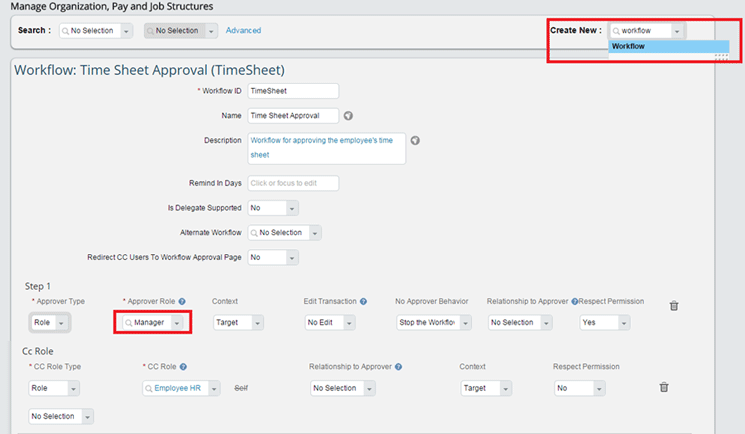Click the Remind In Days input field
This screenshot has height=434, width=745.
pyautogui.click(x=293, y=183)
